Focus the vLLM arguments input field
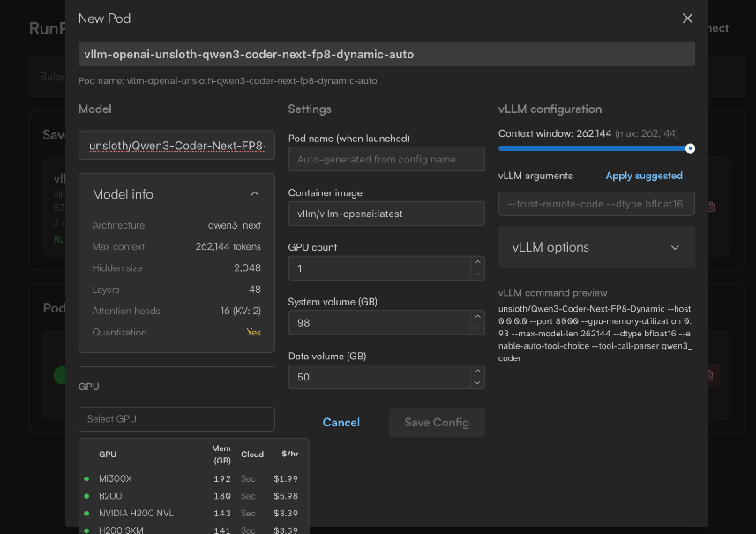Image resolution: width=756 pixels, height=534 pixels. pos(596,205)
